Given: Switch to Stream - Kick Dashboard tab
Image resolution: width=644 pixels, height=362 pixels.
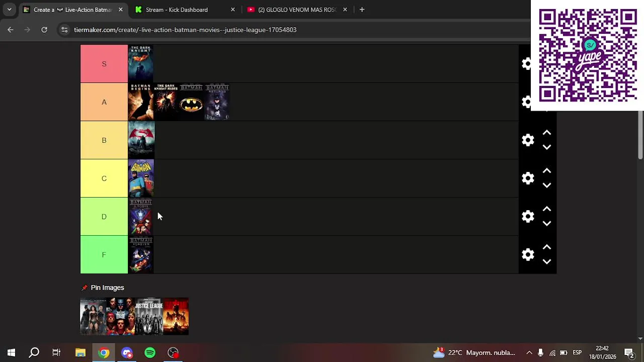Looking at the screenshot, I should click(177, 10).
